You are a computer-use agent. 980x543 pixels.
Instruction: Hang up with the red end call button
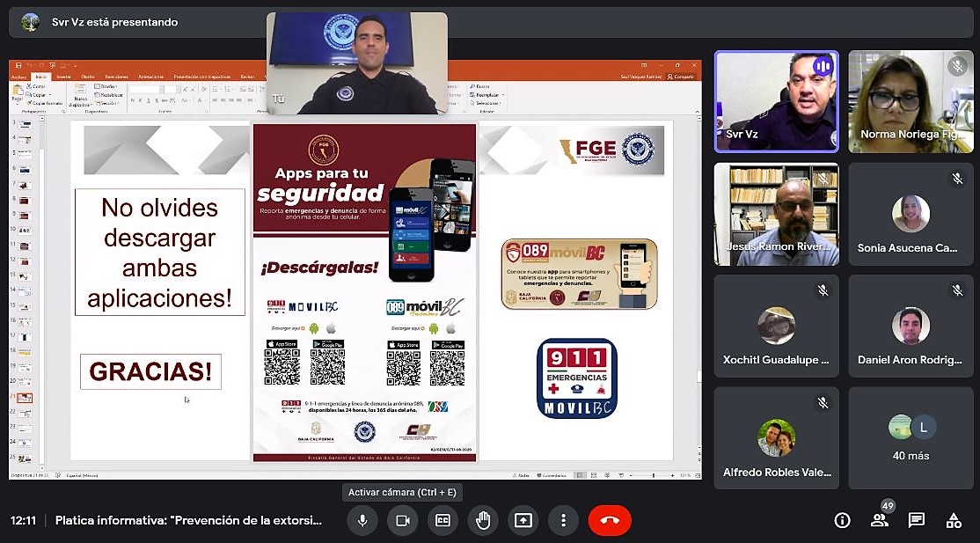[610, 520]
